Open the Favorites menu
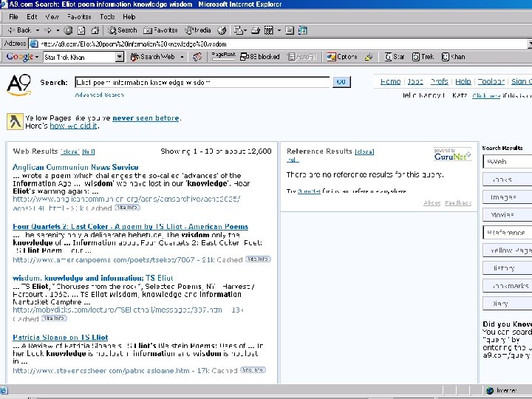532x399 pixels. (x=79, y=16)
